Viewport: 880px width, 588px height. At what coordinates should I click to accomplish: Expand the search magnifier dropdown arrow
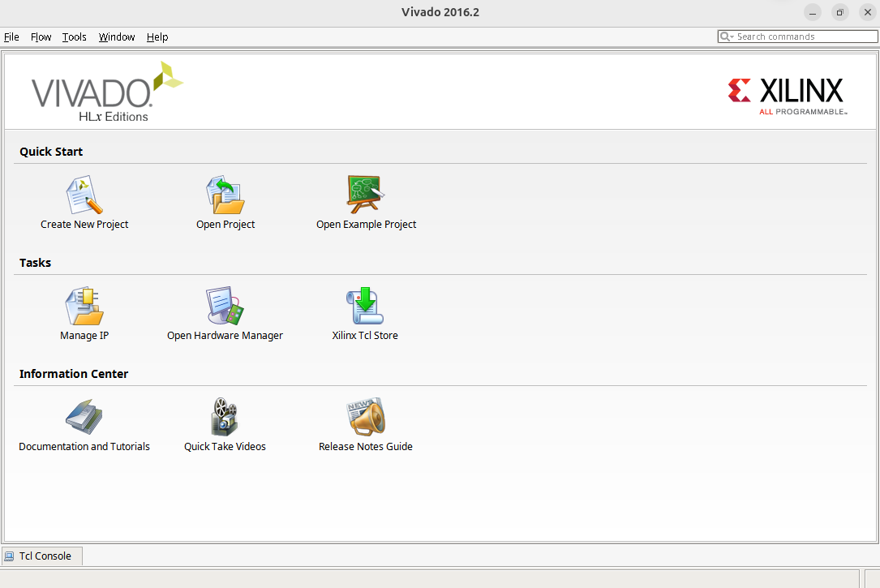(732, 37)
